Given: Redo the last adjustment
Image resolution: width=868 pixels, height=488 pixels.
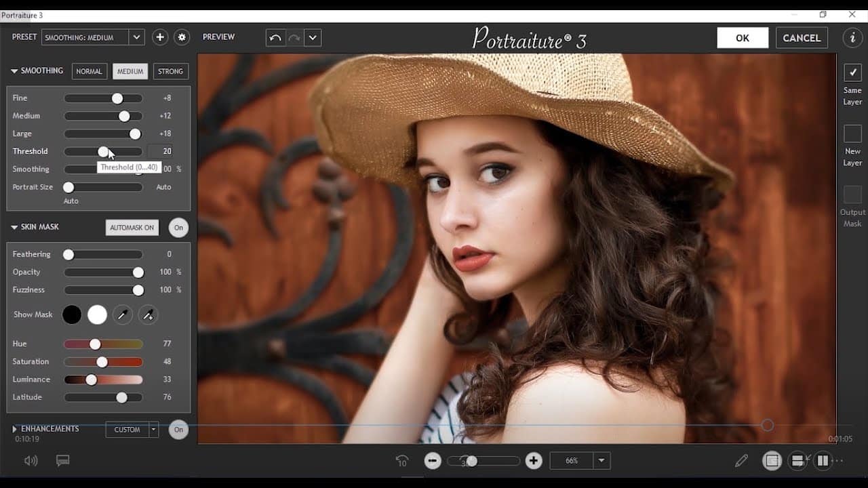Looking at the screenshot, I should (x=294, y=38).
